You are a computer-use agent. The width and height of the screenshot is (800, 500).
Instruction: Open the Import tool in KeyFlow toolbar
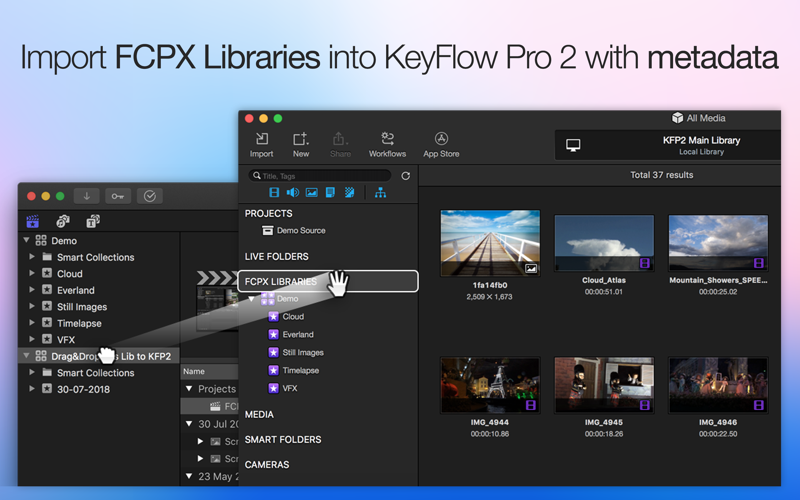261,145
